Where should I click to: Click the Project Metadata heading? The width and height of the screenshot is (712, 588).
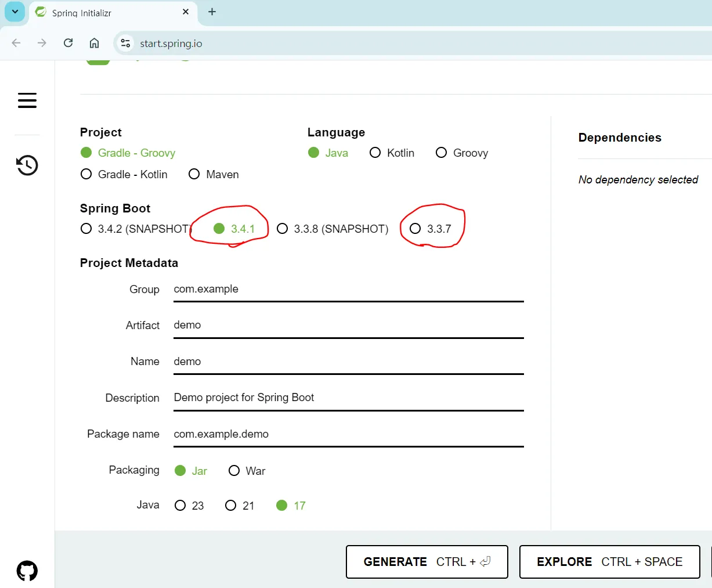coord(129,263)
